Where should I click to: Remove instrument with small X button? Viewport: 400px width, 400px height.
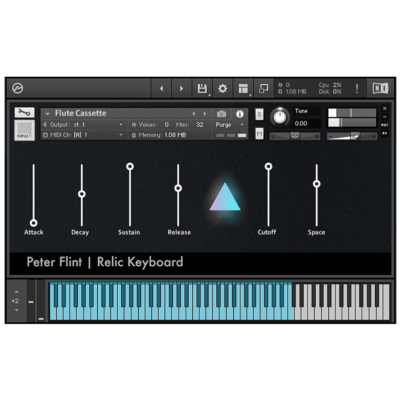pos(385,109)
